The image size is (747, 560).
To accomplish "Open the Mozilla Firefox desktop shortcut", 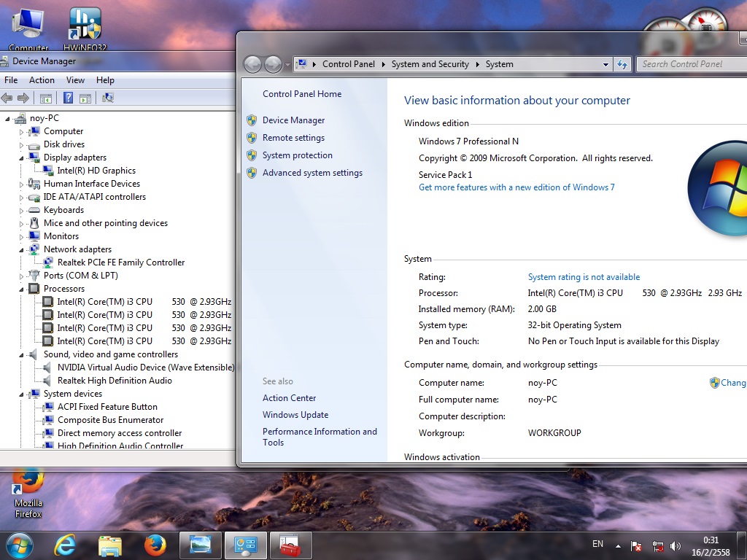I will click(28, 494).
